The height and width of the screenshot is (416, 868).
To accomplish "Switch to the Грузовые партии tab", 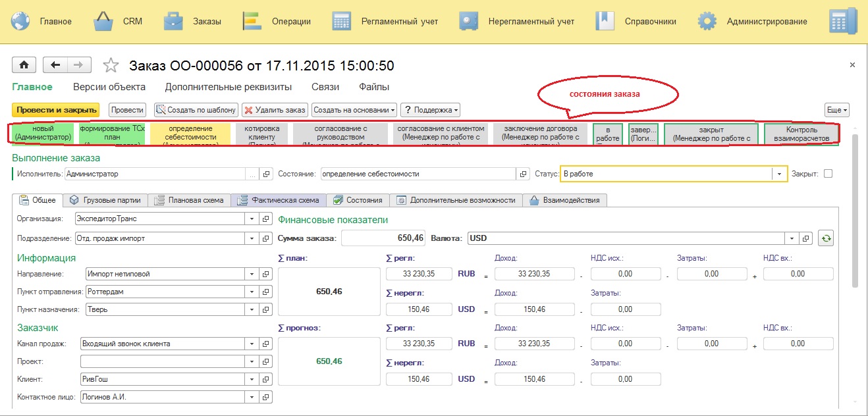I will tap(105, 200).
